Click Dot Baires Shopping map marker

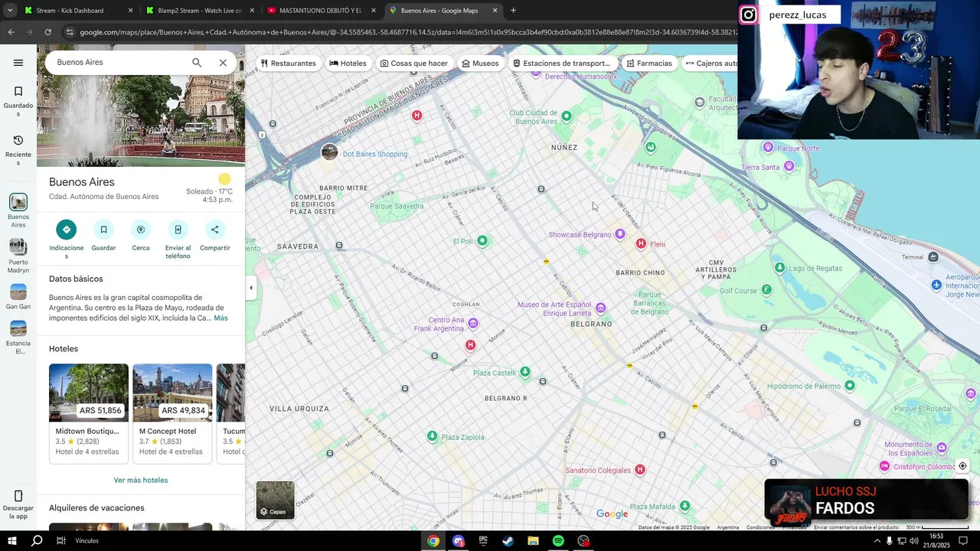pyautogui.click(x=329, y=152)
